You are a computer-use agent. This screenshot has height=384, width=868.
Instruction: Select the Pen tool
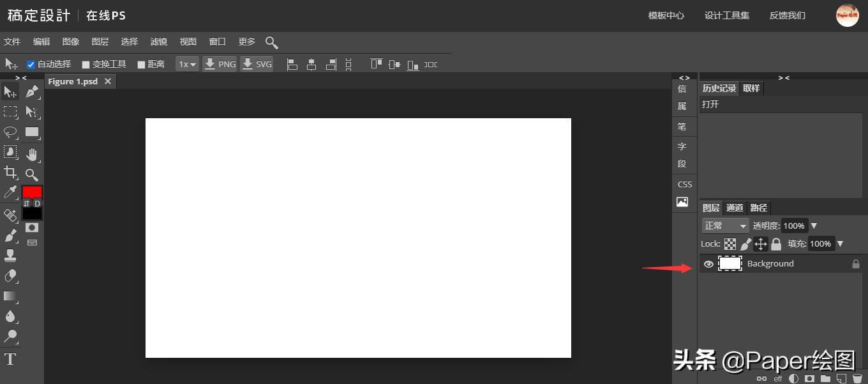[x=32, y=92]
